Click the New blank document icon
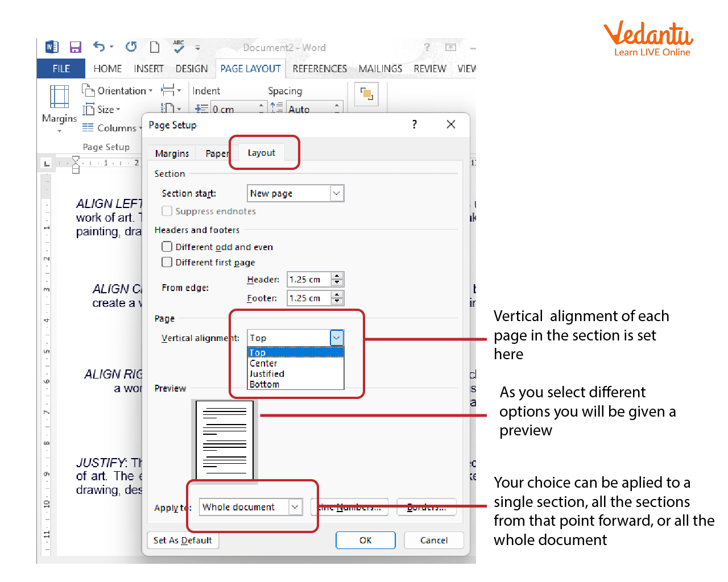Image resolution: width=728 pixels, height=582 pixels. [155, 47]
